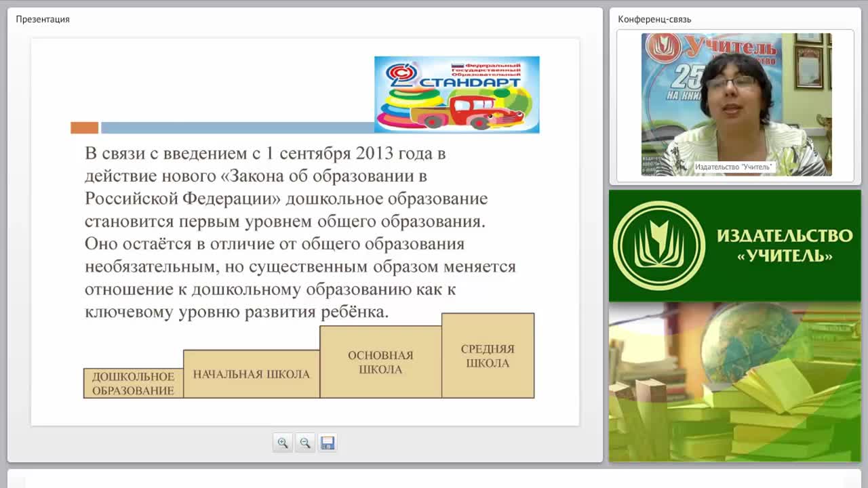868x488 pixels.
Task: Click the slide paragraph about дошкольное образование
Action: tap(300, 232)
